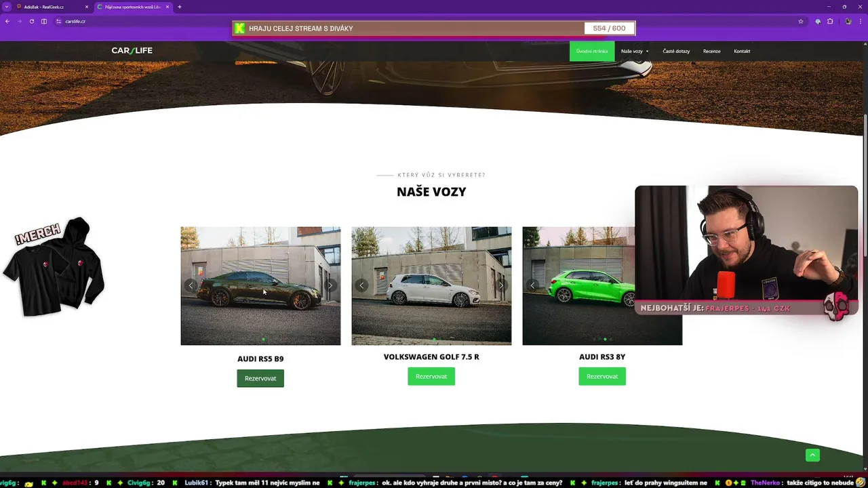The height and width of the screenshot is (488, 868).
Task: Open the Kontakt menu link
Action: (x=742, y=51)
